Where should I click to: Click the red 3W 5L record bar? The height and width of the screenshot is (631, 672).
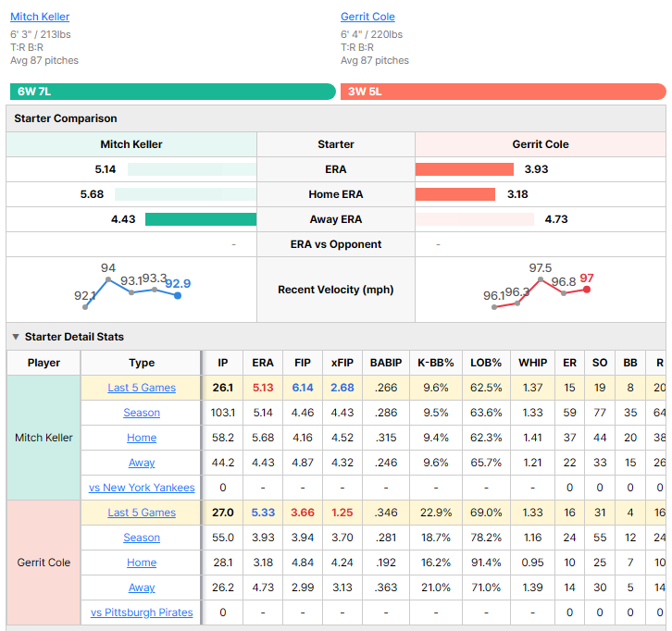click(504, 92)
